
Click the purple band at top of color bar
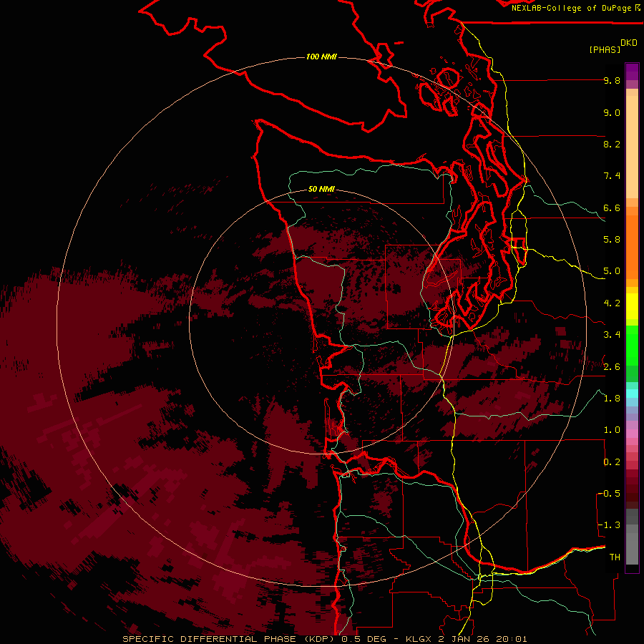click(632, 72)
